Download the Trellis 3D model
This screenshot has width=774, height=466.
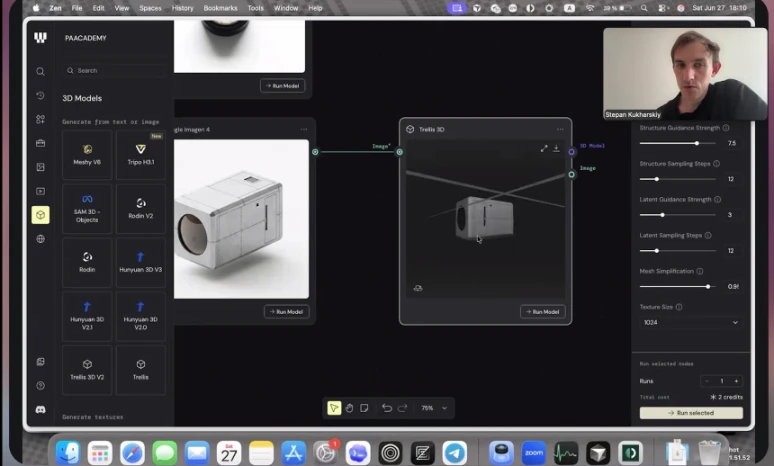pyautogui.click(x=556, y=148)
